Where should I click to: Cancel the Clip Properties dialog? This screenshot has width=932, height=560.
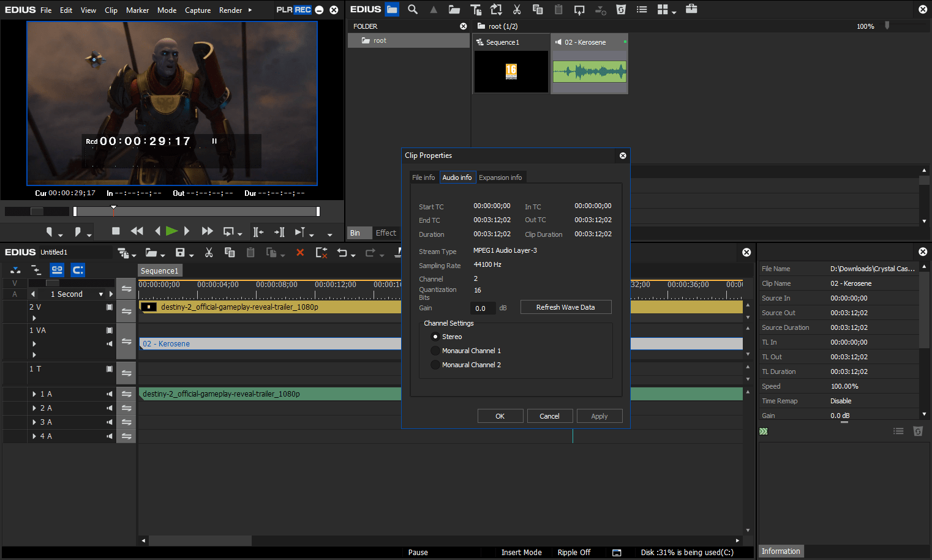point(549,416)
